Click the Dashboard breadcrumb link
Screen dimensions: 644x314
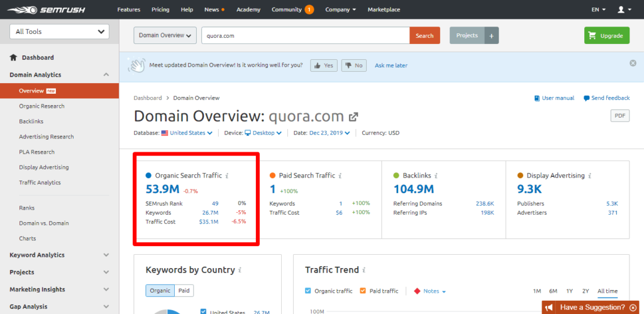tap(148, 98)
